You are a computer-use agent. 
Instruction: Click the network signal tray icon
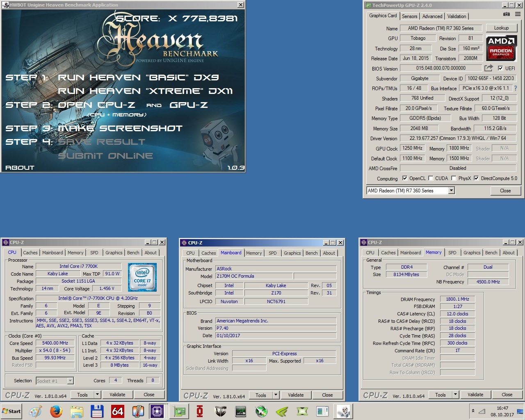click(482, 411)
